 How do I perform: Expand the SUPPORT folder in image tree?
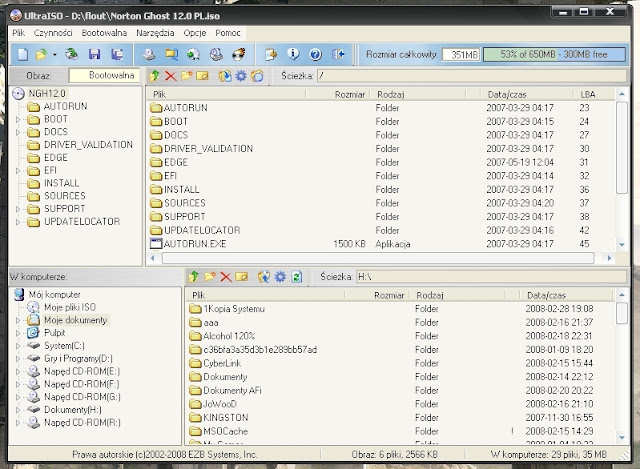tap(18, 209)
